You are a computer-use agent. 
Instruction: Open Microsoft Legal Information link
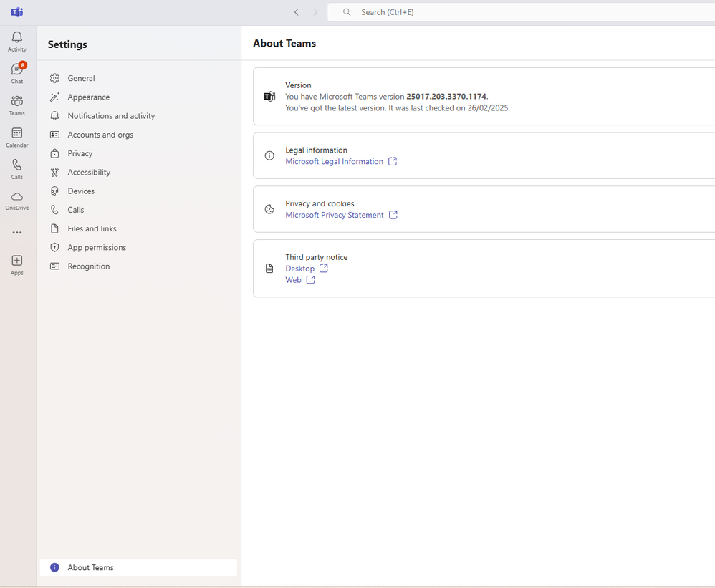coord(335,162)
